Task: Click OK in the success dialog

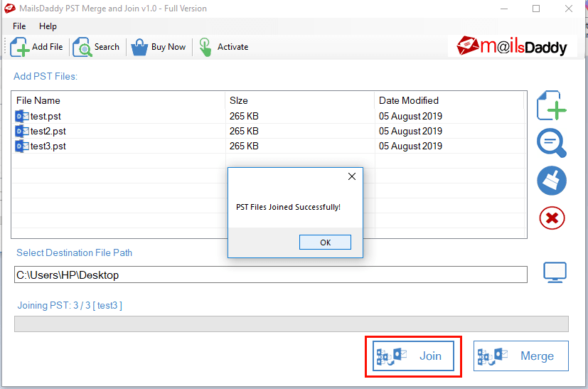Action: (x=325, y=243)
